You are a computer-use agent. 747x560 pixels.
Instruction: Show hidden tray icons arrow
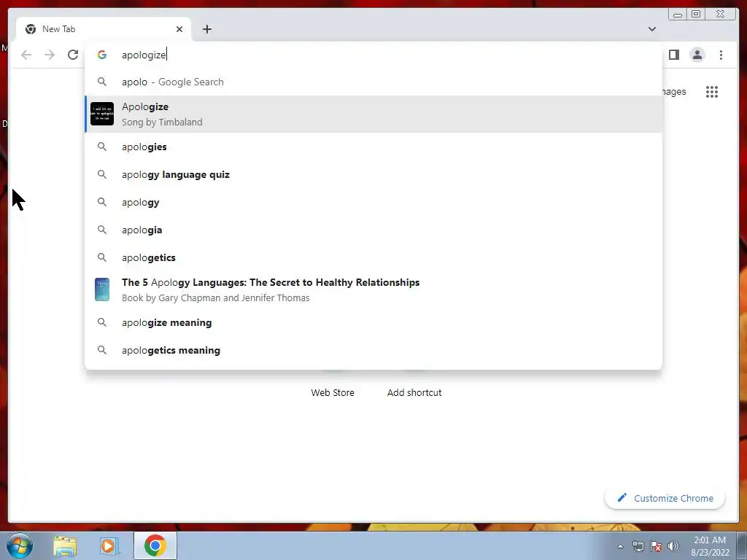pos(620,546)
